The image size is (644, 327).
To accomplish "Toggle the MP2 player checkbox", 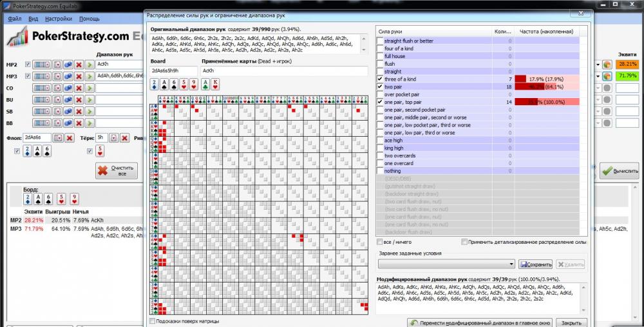I will point(28,64).
